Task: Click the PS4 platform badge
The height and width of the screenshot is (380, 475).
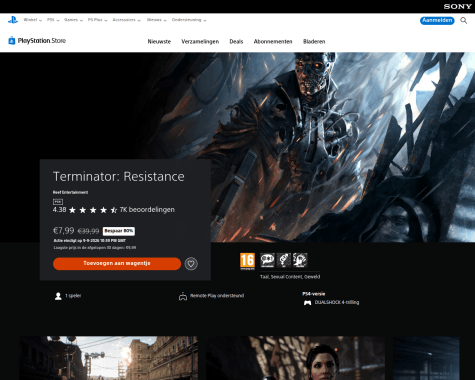Action: [x=58, y=202]
